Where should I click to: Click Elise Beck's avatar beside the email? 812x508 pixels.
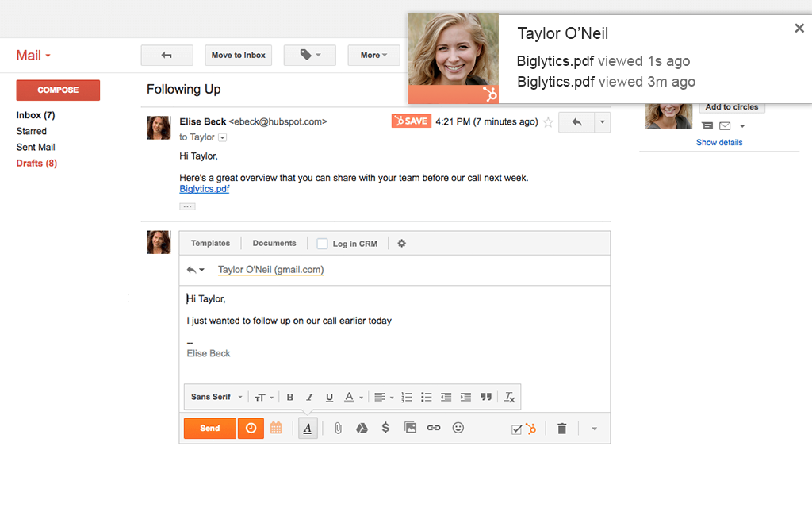coord(159,128)
